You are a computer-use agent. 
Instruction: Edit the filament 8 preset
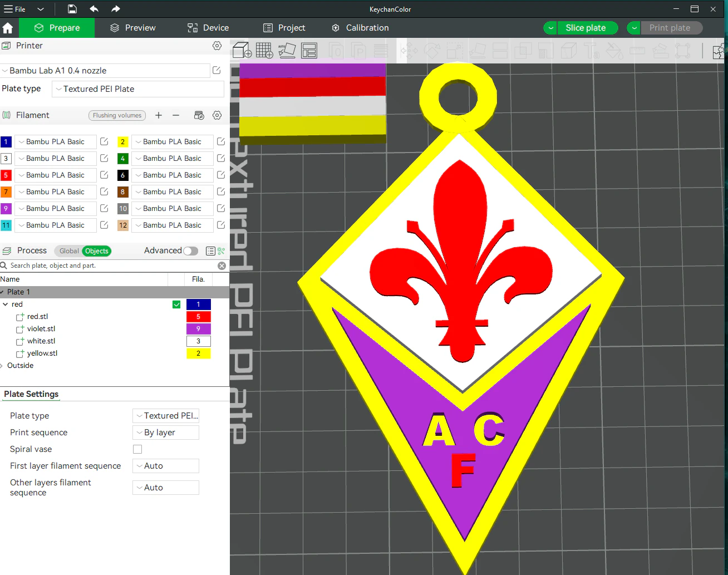pyautogui.click(x=221, y=191)
